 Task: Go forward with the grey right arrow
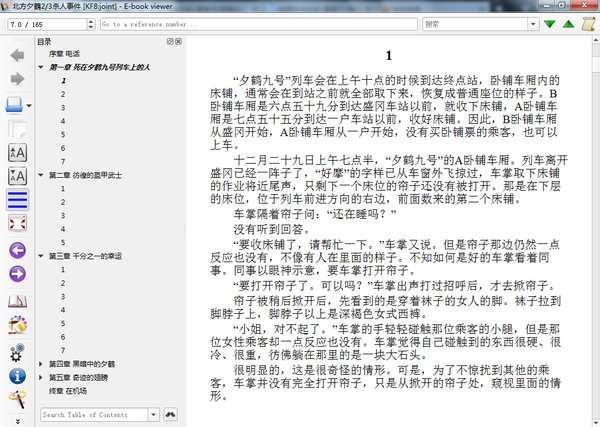click(17, 79)
